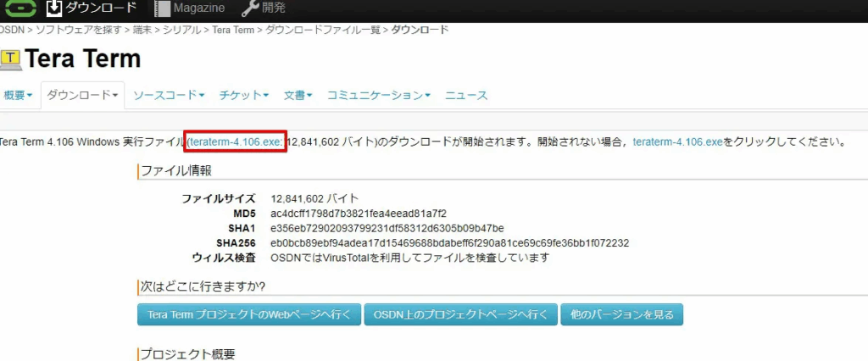Image resolution: width=868 pixels, height=361 pixels.
Task: Click the green OSDN logo icon
Action: click(x=17, y=8)
